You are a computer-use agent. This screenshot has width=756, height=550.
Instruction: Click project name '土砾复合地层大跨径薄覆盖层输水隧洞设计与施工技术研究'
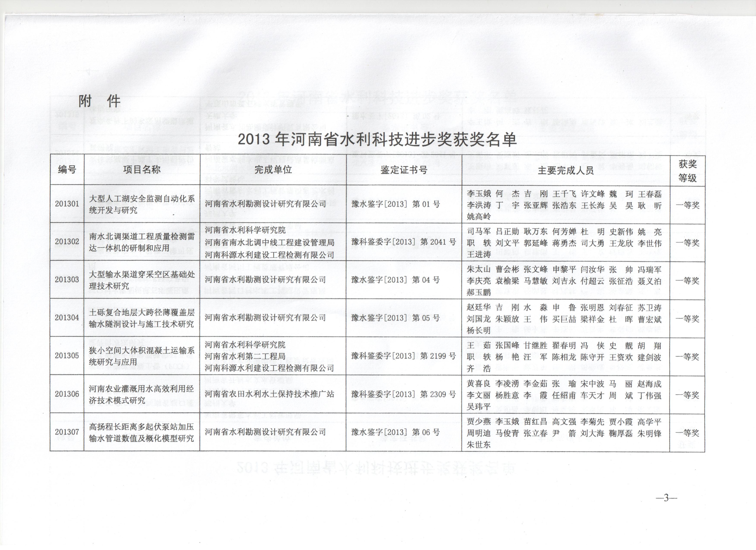[142, 318]
